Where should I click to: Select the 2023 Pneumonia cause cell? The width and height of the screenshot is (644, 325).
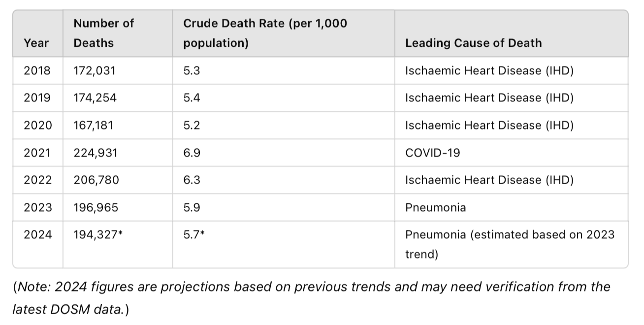tap(435, 207)
